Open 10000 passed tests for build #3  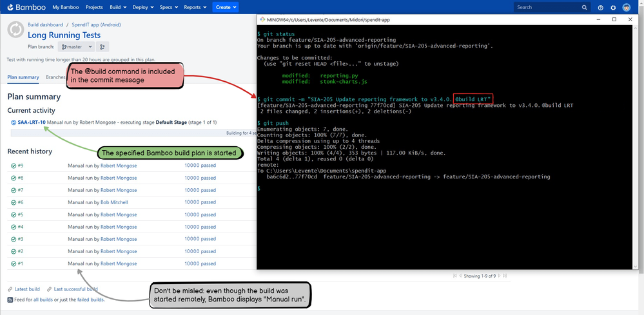pos(200,239)
